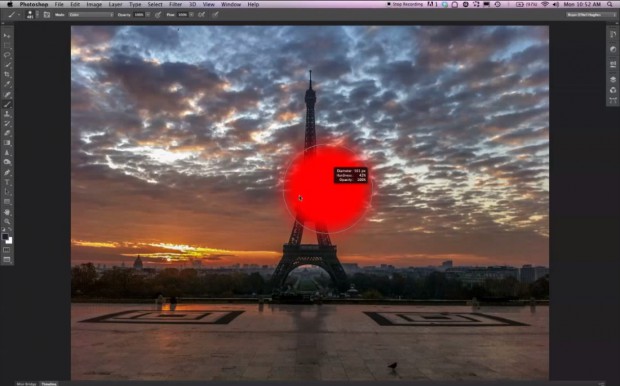
Task: Open the Opacity slider dropdown arrow
Action: (148, 15)
